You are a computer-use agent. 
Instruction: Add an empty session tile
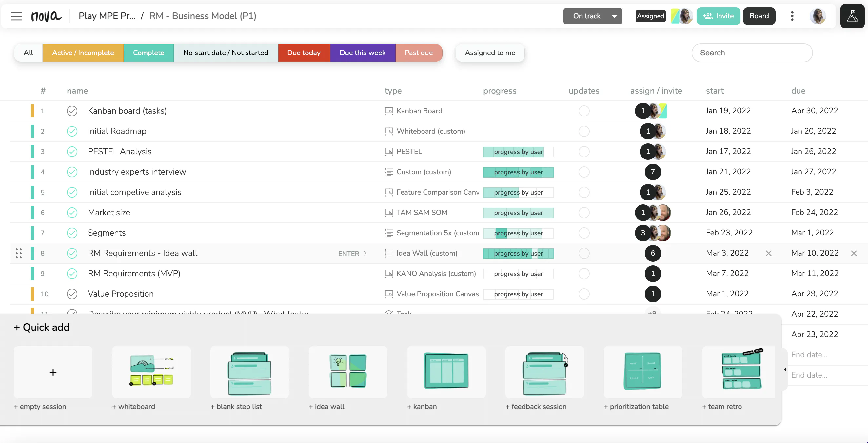pyautogui.click(x=53, y=372)
